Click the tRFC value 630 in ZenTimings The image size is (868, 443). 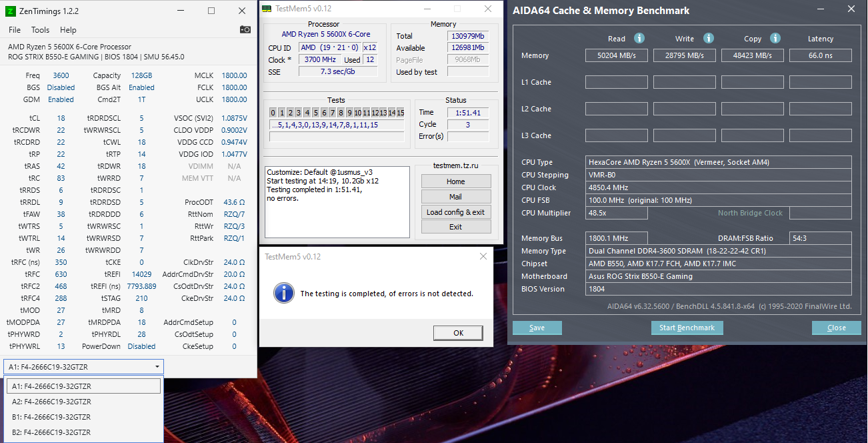click(61, 274)
